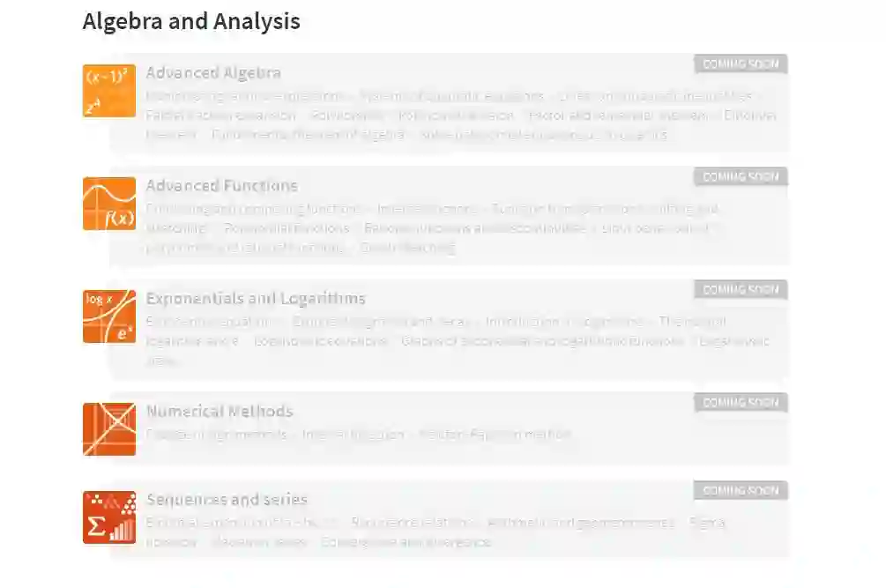Select the Numerical Methods course icon
Viewport: 886px width, 588px height.
pyautogui.click(x=109, y=429)
